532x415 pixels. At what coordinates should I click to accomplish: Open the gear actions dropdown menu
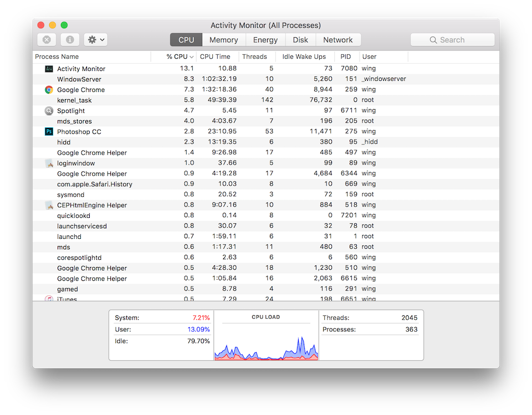point(96,40)
